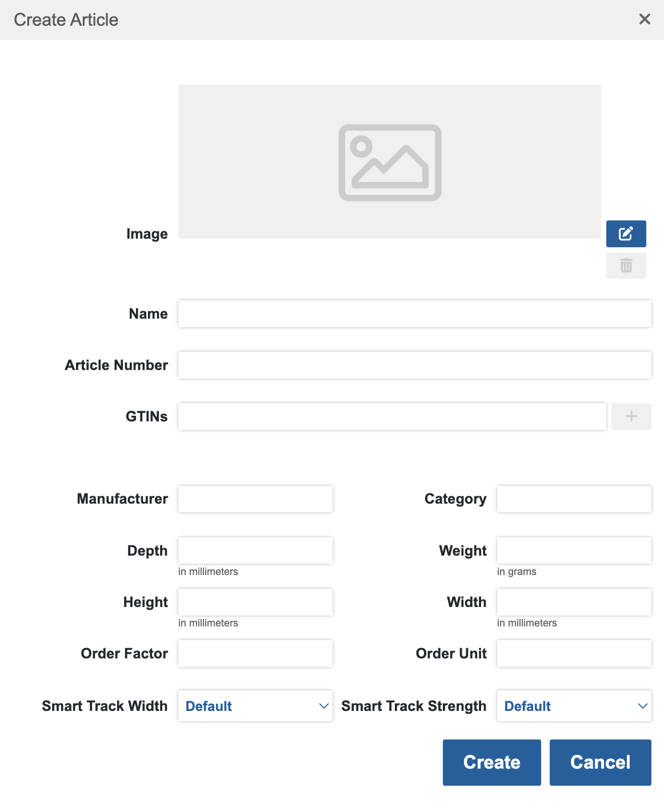The height and width of the screenshot is (812, 664).
Task: Focus the GTINs input field
Action: click(x=392, y=416)
